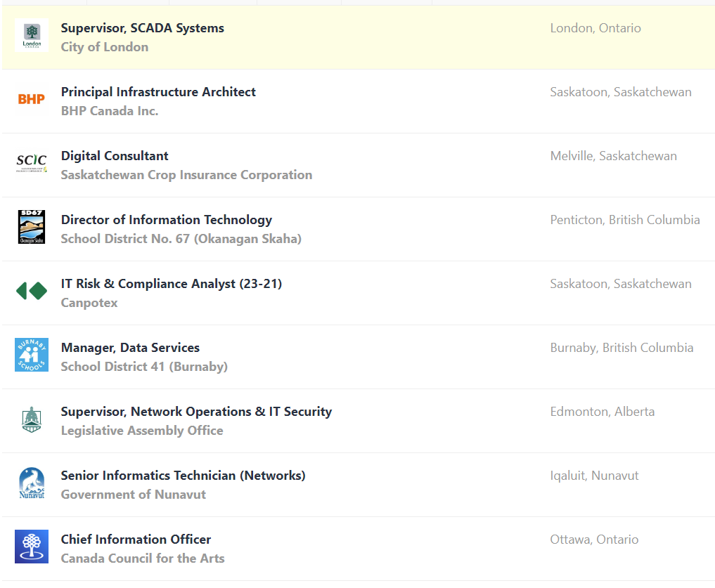Open IT Risk & Compliance Analyst job
715x588 pixels.
pyautogui.click(x=172, y=284)
